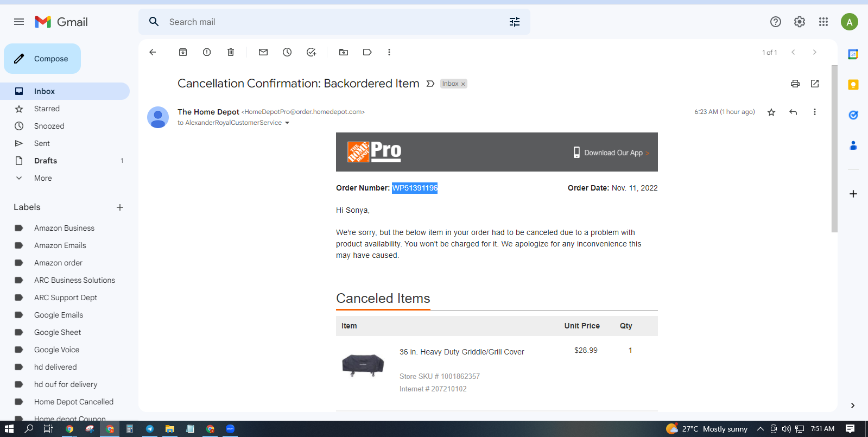Open Settings gear icon
Viewport: 868px width, 437px height.
(800, 22)
